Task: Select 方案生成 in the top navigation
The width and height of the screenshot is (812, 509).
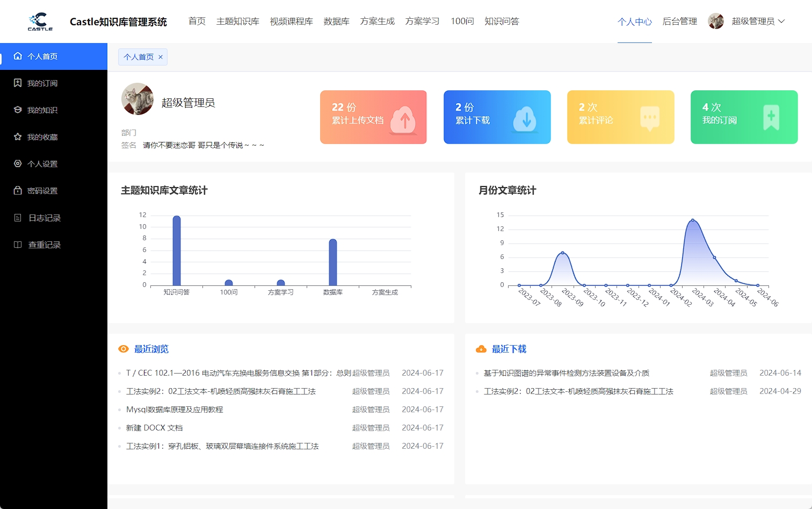Action: 377,21
